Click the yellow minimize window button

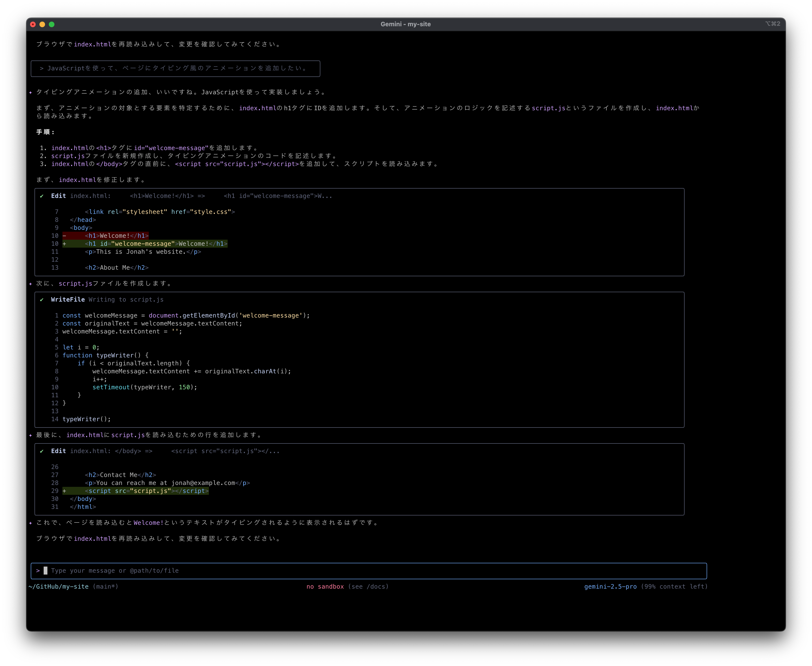click(x=42, y=24)
